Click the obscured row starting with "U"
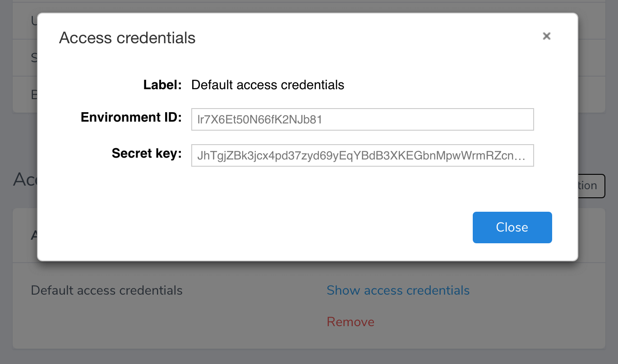This screenshot has height=364, width=618. (x=34, y=20)
